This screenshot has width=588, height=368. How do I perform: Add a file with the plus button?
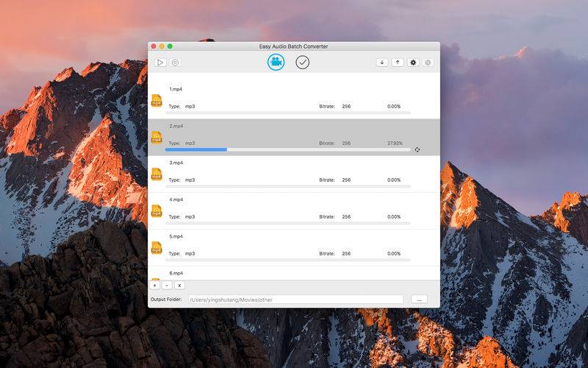tap(154, 286)
